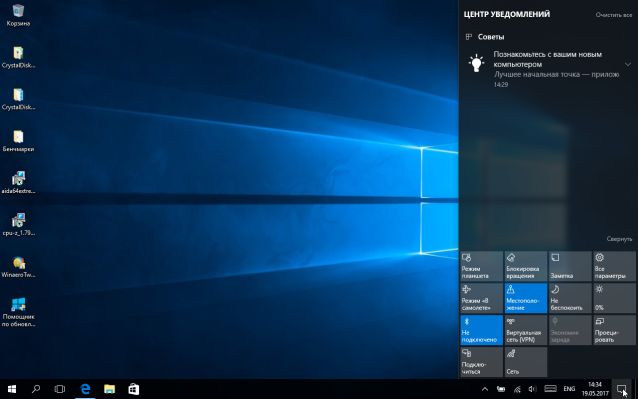The width and height of the screenshot is (638, 399).
Task: Toggle Режим «В самолете» tile
Action: tap(481, 298)
